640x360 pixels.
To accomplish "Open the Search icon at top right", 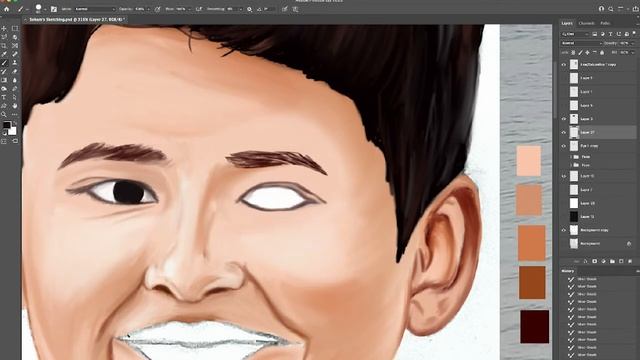I will 611,9.
